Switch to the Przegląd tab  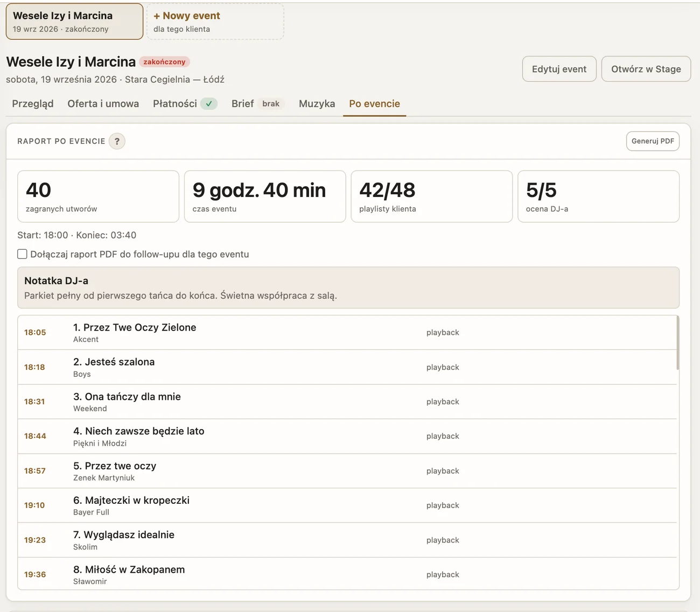pyautogui.click(x=33, y=104)
